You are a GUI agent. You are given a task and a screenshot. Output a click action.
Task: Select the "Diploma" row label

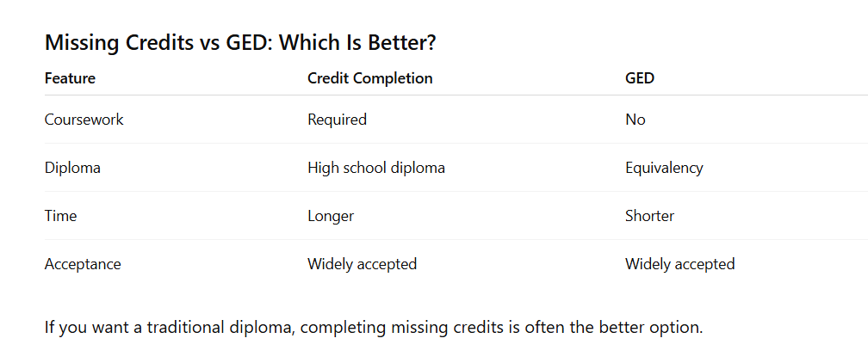72,168
